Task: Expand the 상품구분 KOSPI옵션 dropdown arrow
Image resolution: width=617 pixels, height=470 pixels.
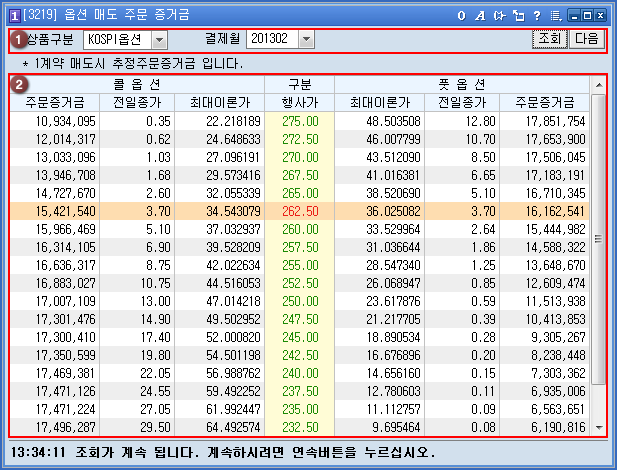Action: point(160,39)
